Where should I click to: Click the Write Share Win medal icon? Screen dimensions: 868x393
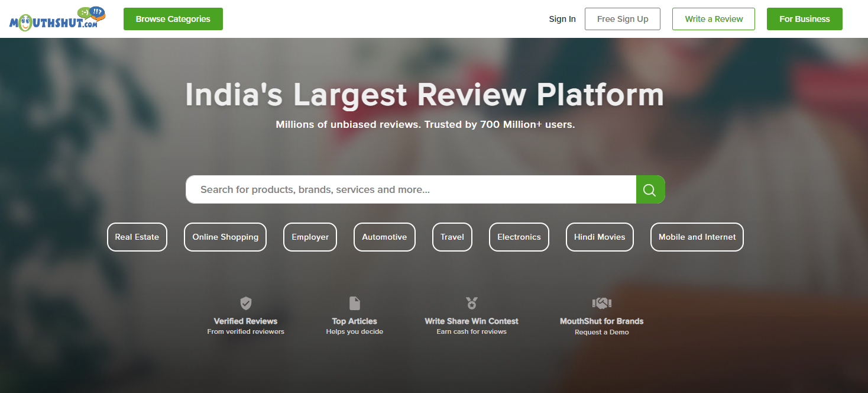(471, 304)
